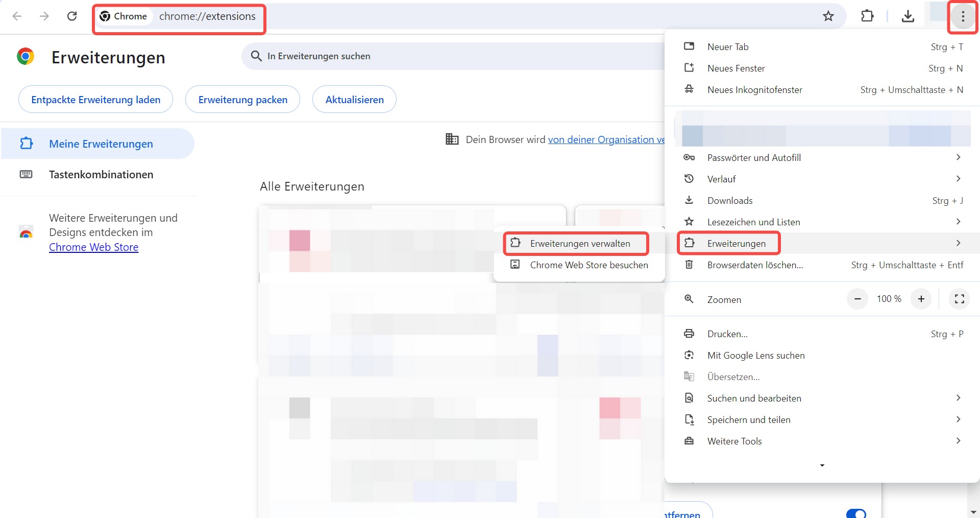Reload the page with the refresh icon

pos(72,16)
